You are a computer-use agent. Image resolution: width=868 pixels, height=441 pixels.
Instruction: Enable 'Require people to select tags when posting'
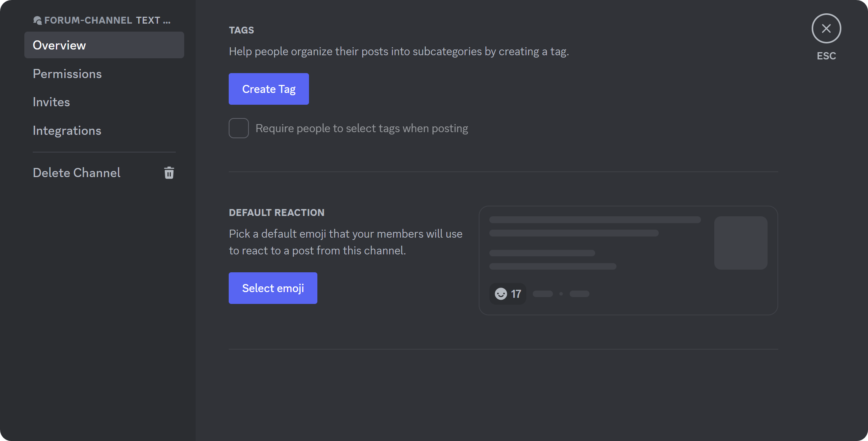tap(239, 128)
